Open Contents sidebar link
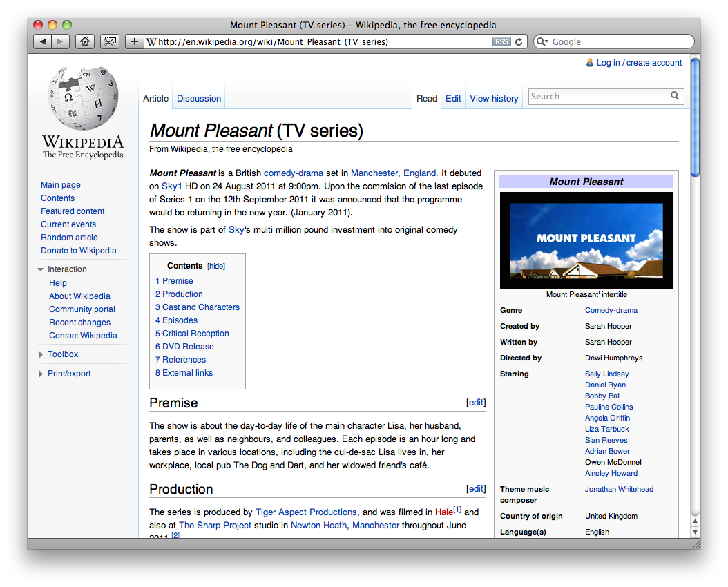This screenshot has width=728, height=587. [x=57, y=198]
